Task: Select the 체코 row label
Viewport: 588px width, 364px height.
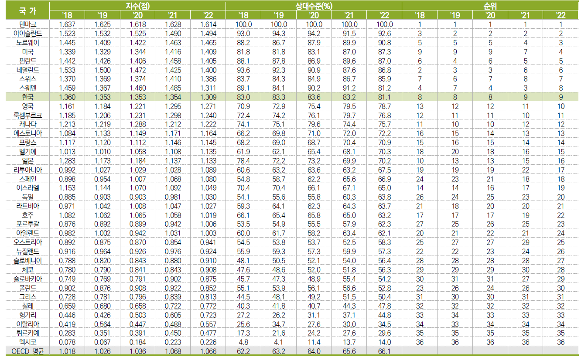Action: [x=28, y=269]
